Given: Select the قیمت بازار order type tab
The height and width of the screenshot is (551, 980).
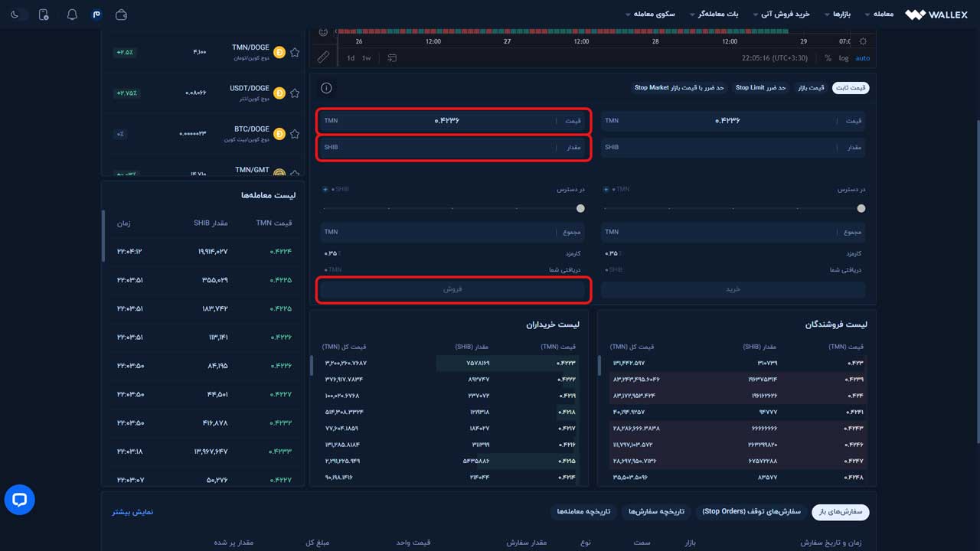Looking at the screenshot, I should pos(812,88).
